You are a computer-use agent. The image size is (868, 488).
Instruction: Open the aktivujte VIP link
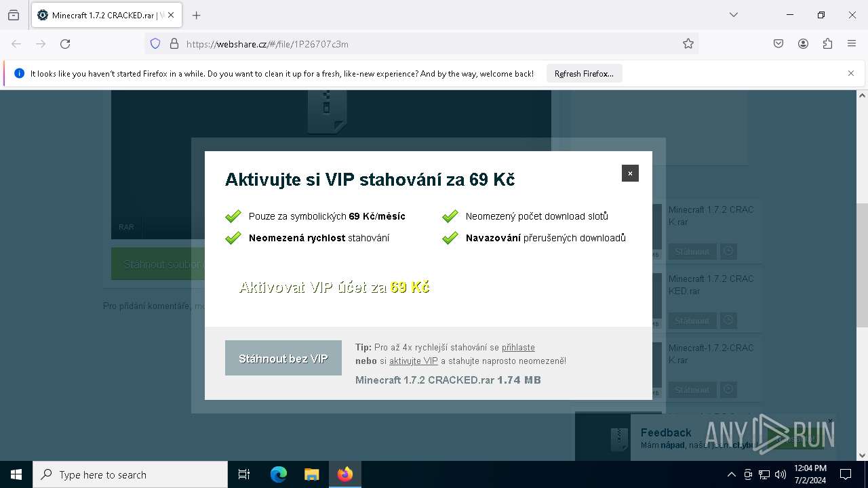point(414,361)
